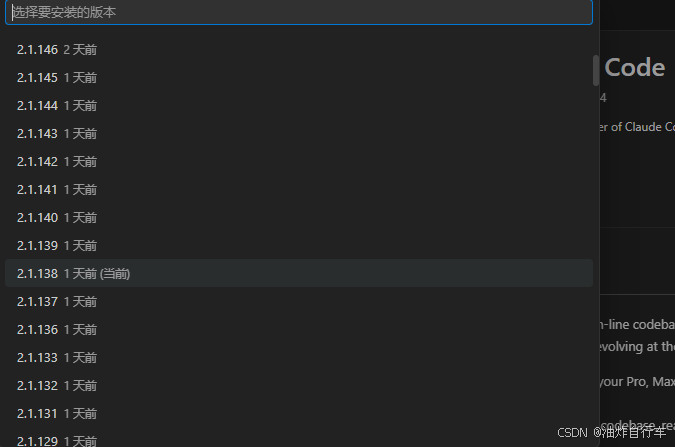Viewport: 675px width, 447px height.
Task: Pick the 2.1.133 version
Action: point(299,357)
